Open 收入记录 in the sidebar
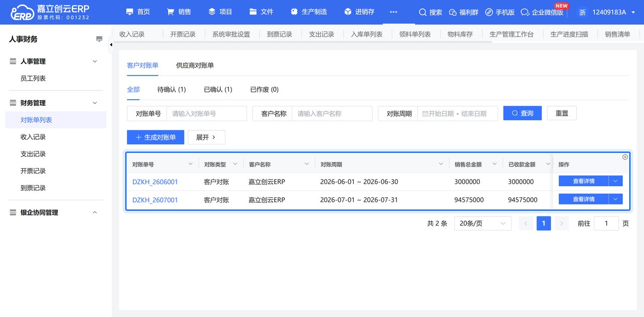The image size is (644, 317). click(x=33, y=137)
